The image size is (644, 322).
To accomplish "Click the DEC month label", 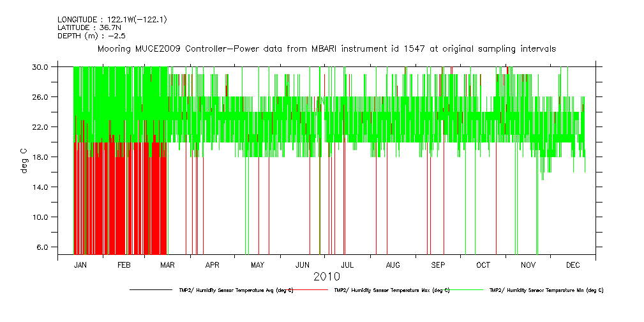I will pos(573,264).
